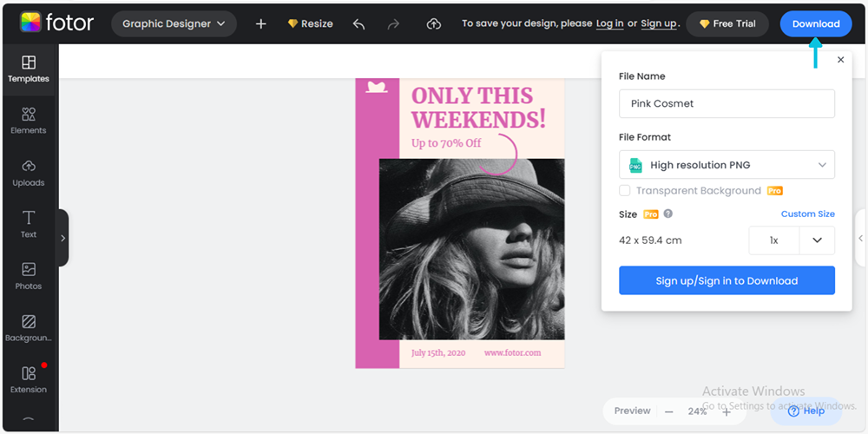Screen dimensions: 868x434
Task: Expand the collapsed left side panel
Action: (x=62, y=238)
